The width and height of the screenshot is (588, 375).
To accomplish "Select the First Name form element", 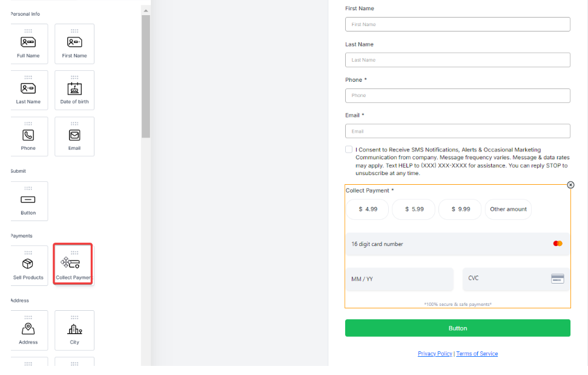I will (74, 44).
